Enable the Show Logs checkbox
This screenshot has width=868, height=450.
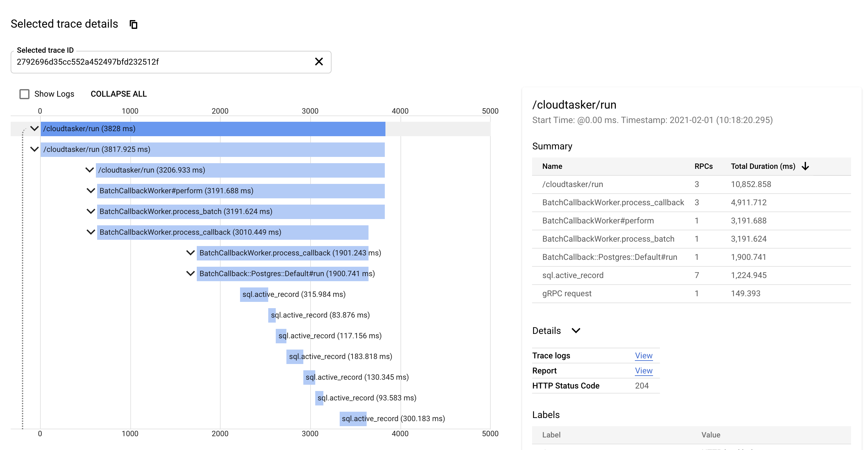[24, 94]
